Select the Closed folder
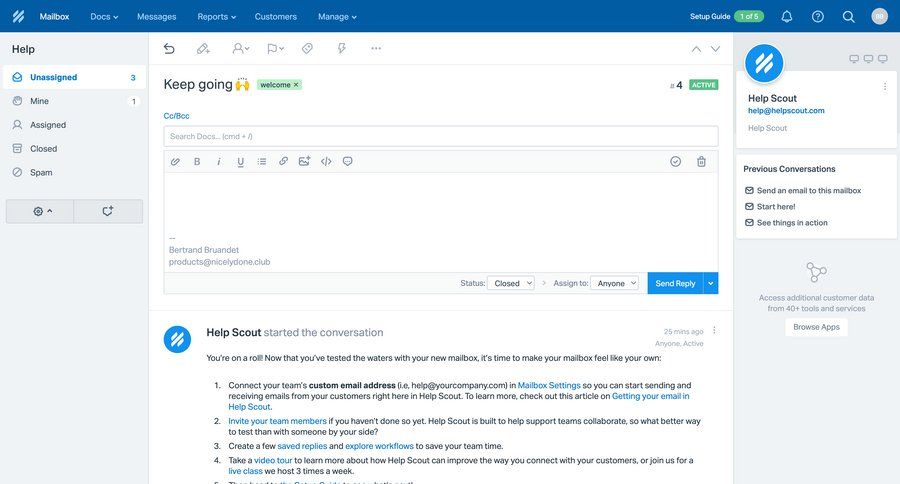The image size is (900, 484). click(74, 149)
